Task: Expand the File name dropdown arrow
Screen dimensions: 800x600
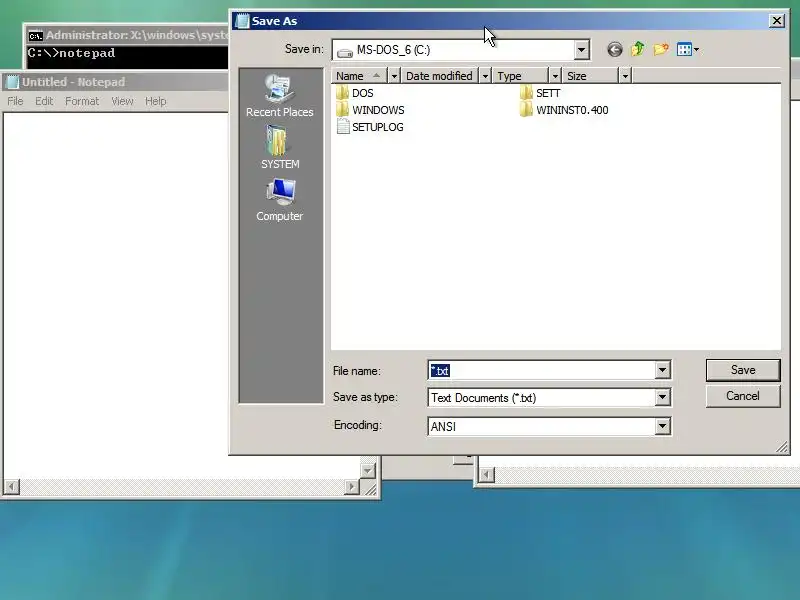Action: (662, 370)
